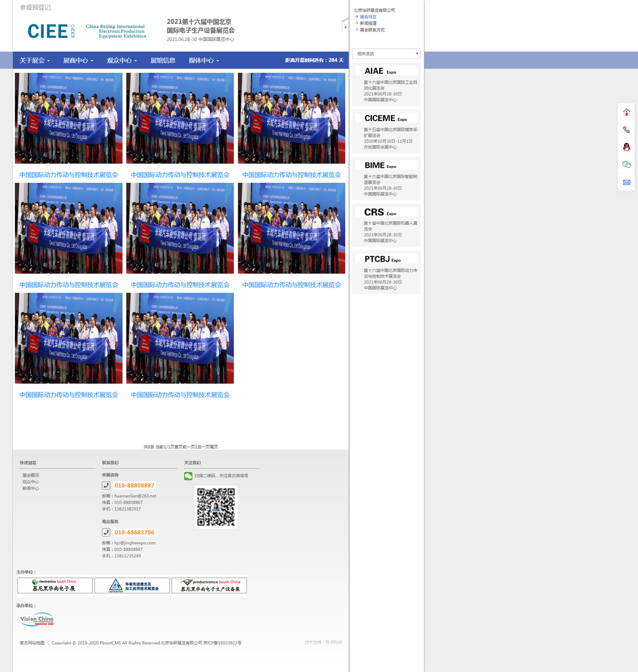Screen dimensions: 638x672
Task: Click the Vision China organizer logo
Action: tap(37, 619)
